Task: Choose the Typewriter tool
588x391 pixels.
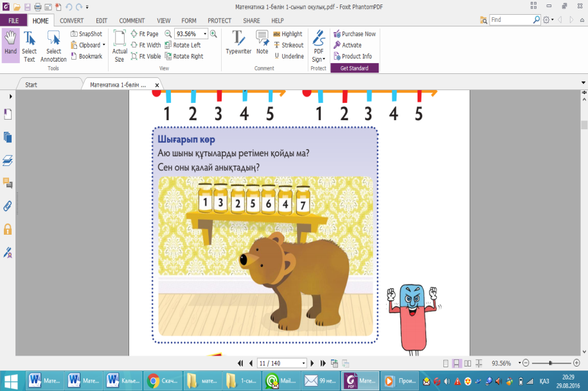Action: (x=238, y=42)
